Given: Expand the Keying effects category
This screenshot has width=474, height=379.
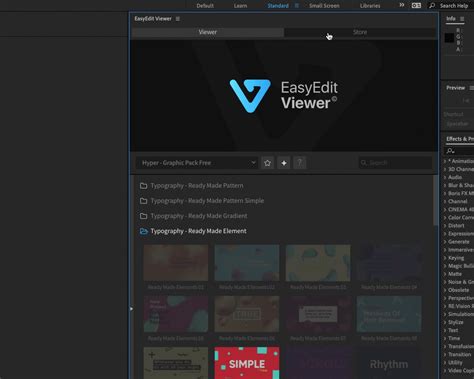Looking at the screenshot, I should tap(445, 258).
